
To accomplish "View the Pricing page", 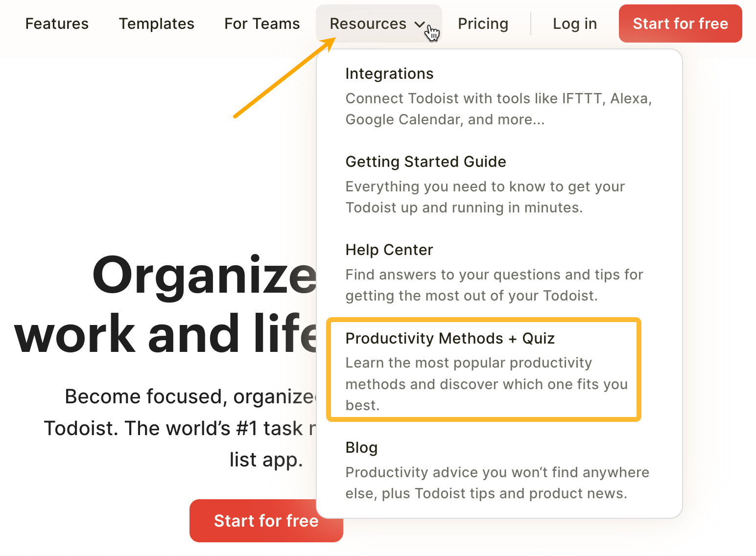I will [483, 23].
